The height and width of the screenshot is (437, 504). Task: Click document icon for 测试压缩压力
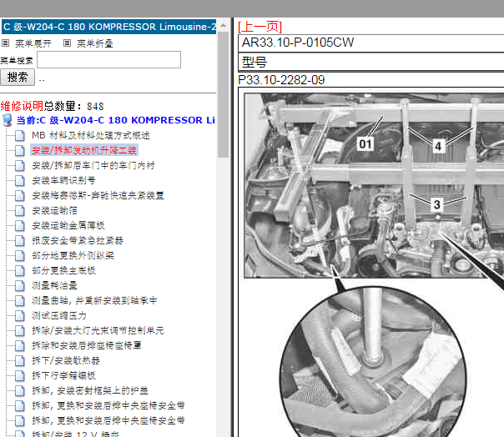click(19, 315)
